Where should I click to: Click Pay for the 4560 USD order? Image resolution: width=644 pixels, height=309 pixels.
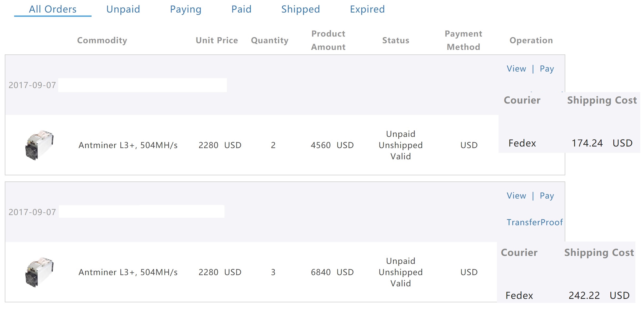tap(547, 69)
